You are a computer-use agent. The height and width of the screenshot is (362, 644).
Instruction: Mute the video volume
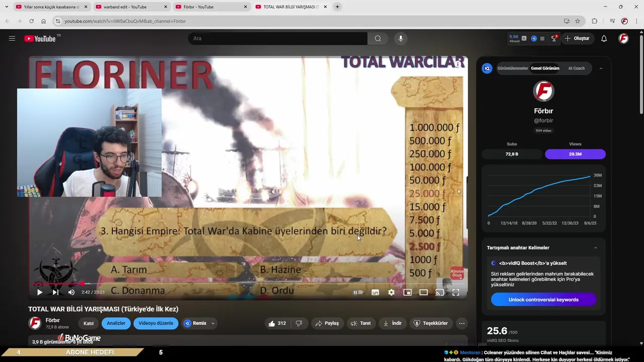coord(71,292)
